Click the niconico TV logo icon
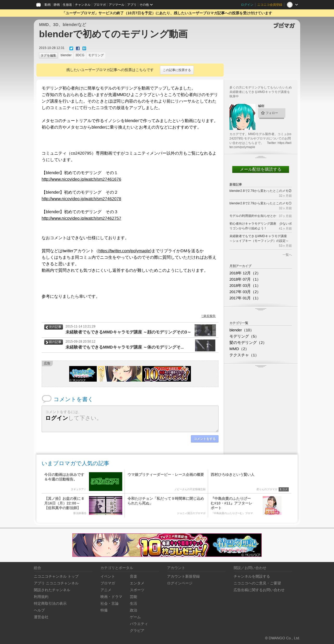The height and width of the screenshot is (644, 334). coord(38,5)
